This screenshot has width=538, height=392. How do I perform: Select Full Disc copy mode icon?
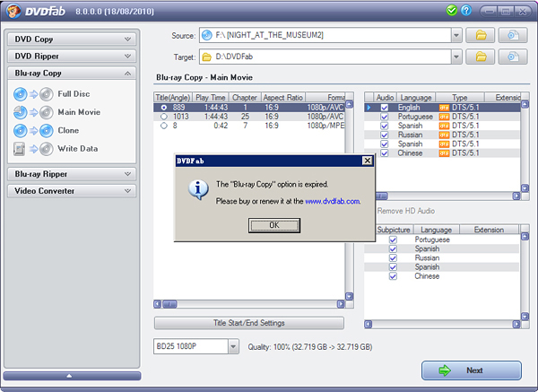coord(33,94)
